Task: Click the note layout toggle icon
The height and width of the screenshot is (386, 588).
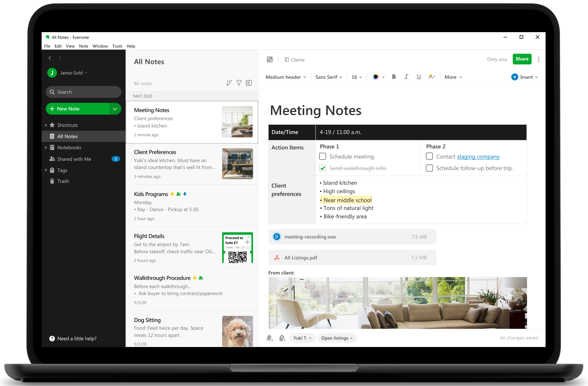Action: tap(249, 84)
